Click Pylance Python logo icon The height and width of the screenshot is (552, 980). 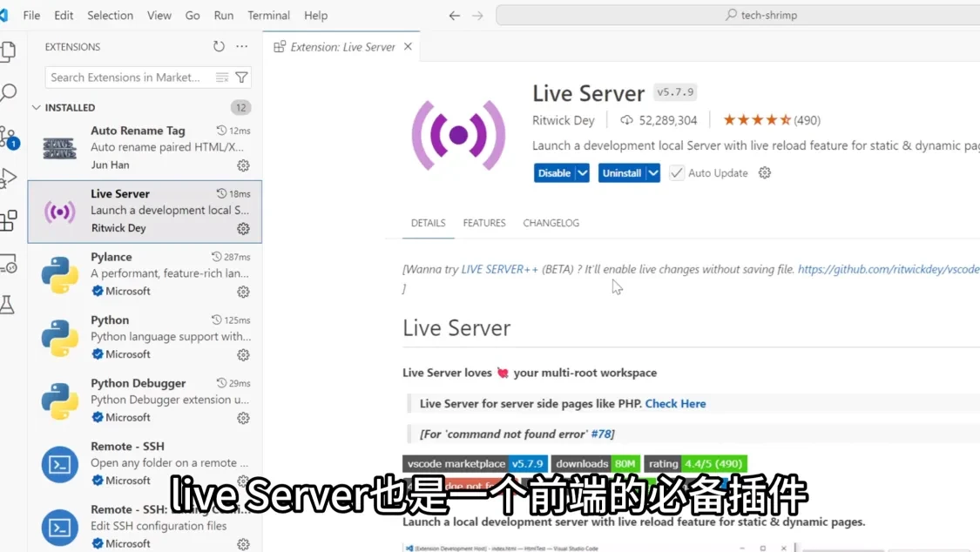59,275
